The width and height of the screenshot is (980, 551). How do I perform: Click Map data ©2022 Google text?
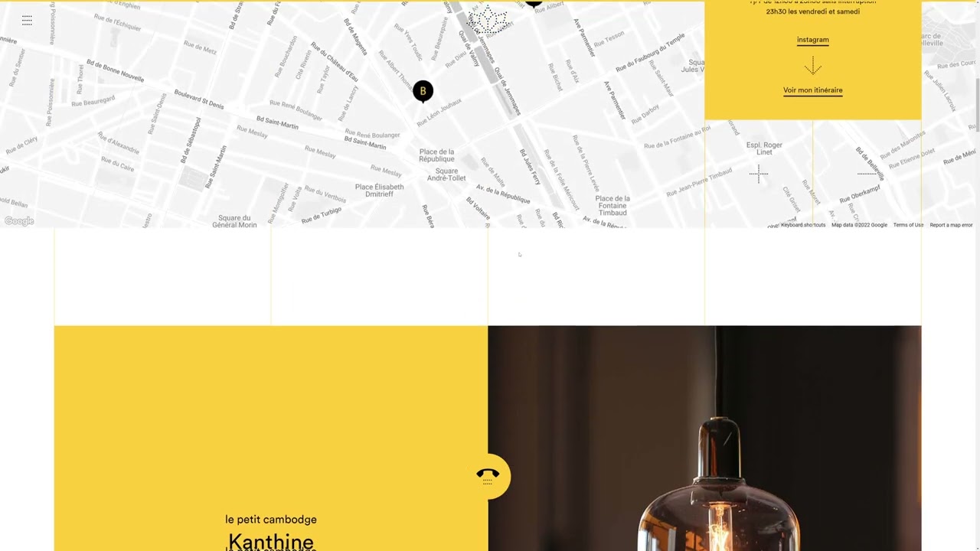(x=859, y=225)
